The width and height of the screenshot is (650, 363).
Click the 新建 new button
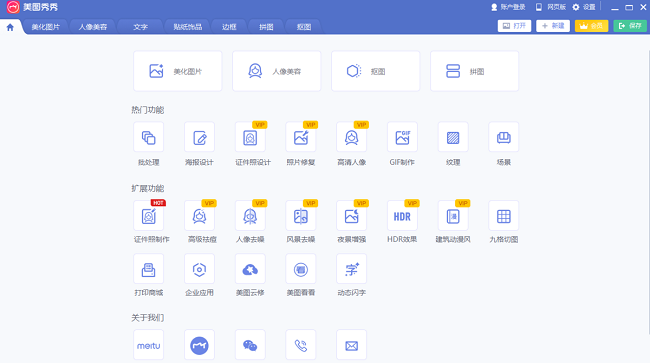click(x=553, y=26)
